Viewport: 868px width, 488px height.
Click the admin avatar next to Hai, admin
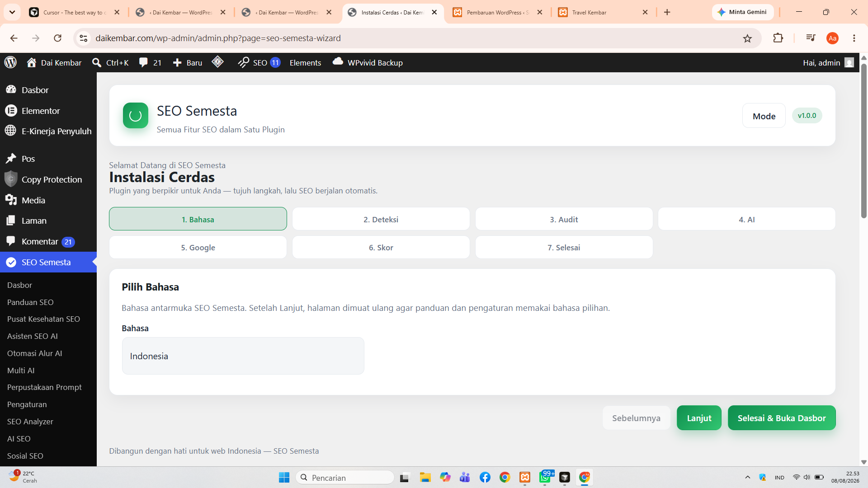849,62
